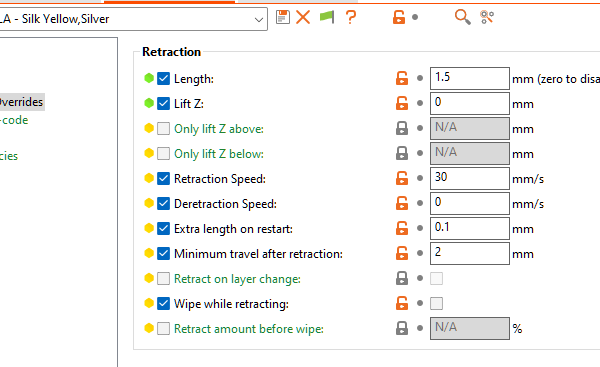Uncheck Wipe while retracting override checkbox
This screenshot has height=367, width=600.
tap(163, 303)
